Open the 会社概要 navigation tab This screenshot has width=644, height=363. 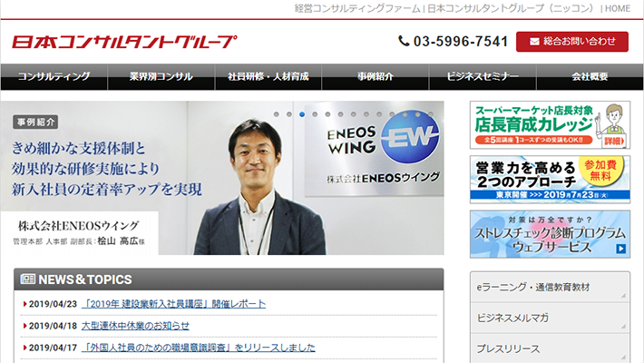[x=590, y=76]
